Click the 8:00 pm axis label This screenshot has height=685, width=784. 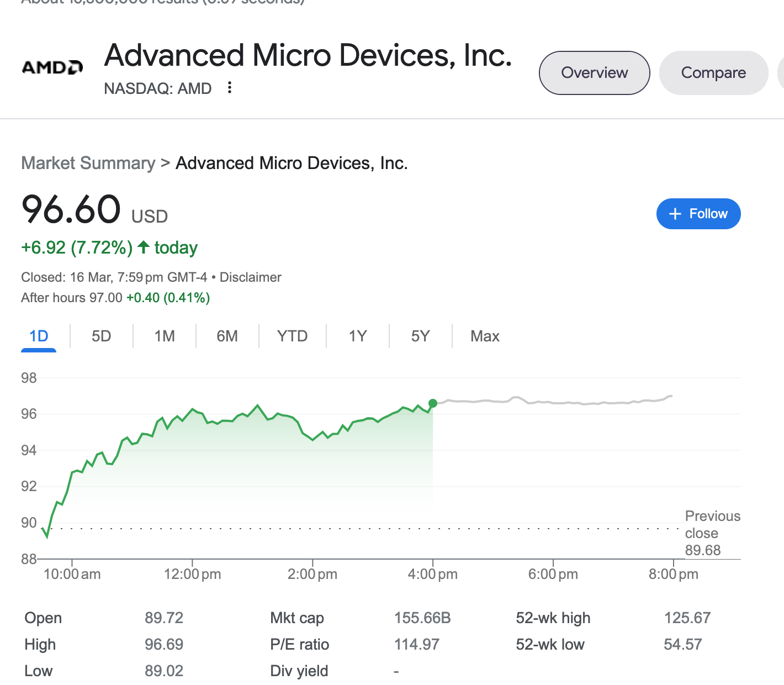(x=674, y=574)
